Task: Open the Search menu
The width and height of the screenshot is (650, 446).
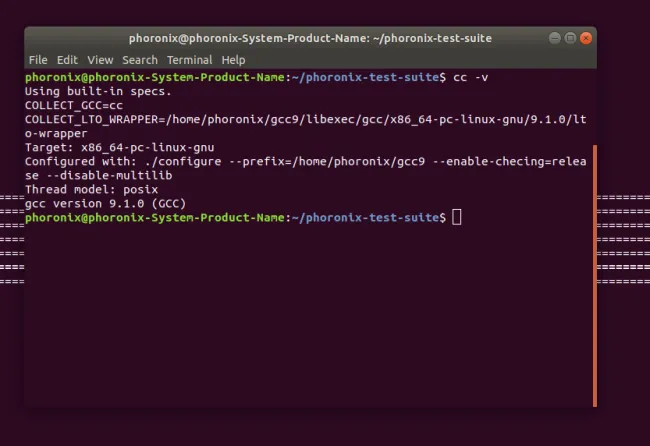Action: point(140,60)
